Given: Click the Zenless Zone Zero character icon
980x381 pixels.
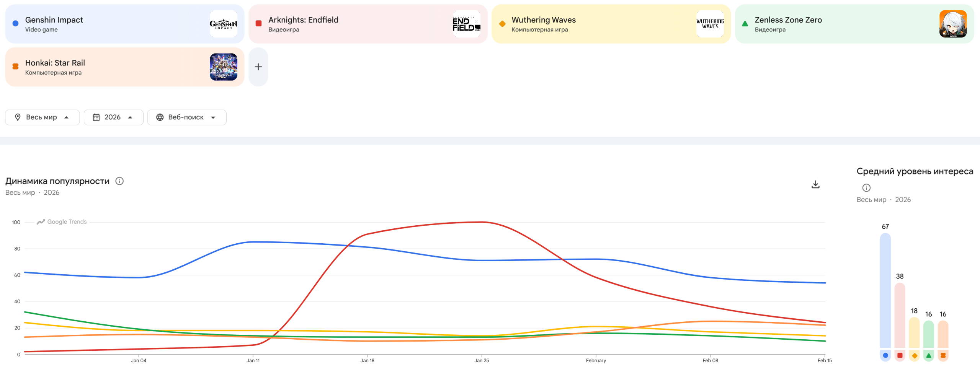Looking at the screenshot, I should click(x=953, y=24).
